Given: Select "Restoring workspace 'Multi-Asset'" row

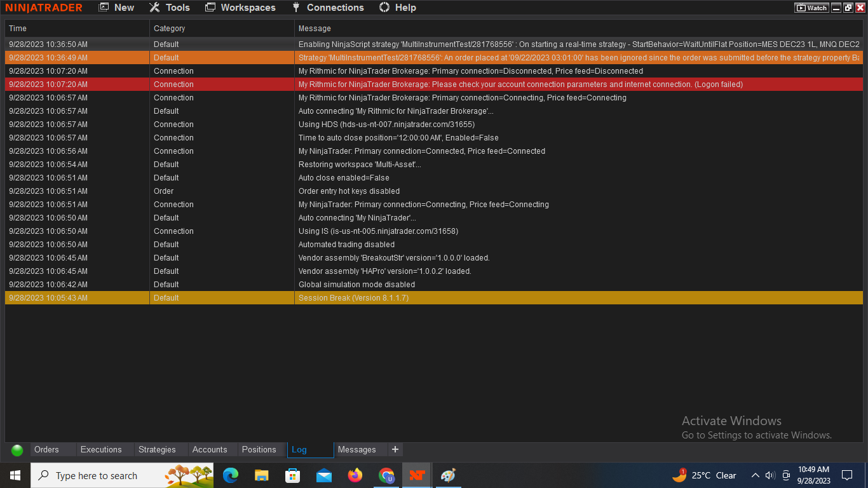Looking at the screenshot, I should click(434, 165).
